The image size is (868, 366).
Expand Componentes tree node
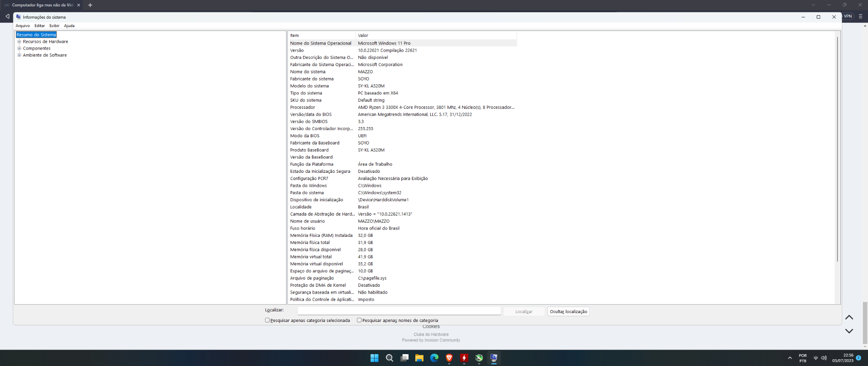tap(19, 48)
